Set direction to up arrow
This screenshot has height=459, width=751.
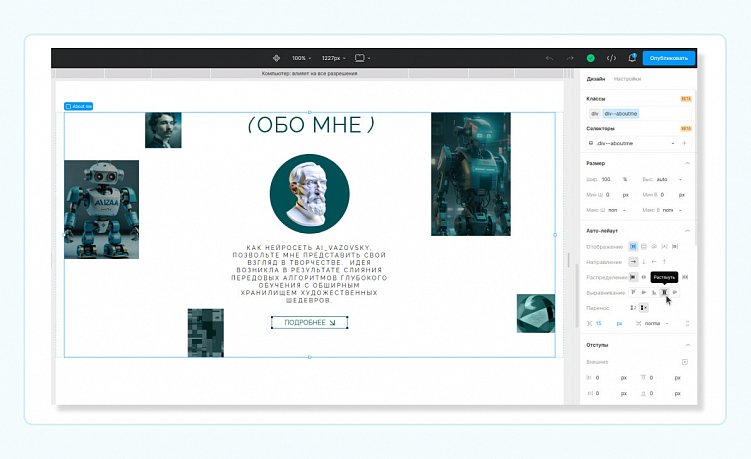pos(664,262)
